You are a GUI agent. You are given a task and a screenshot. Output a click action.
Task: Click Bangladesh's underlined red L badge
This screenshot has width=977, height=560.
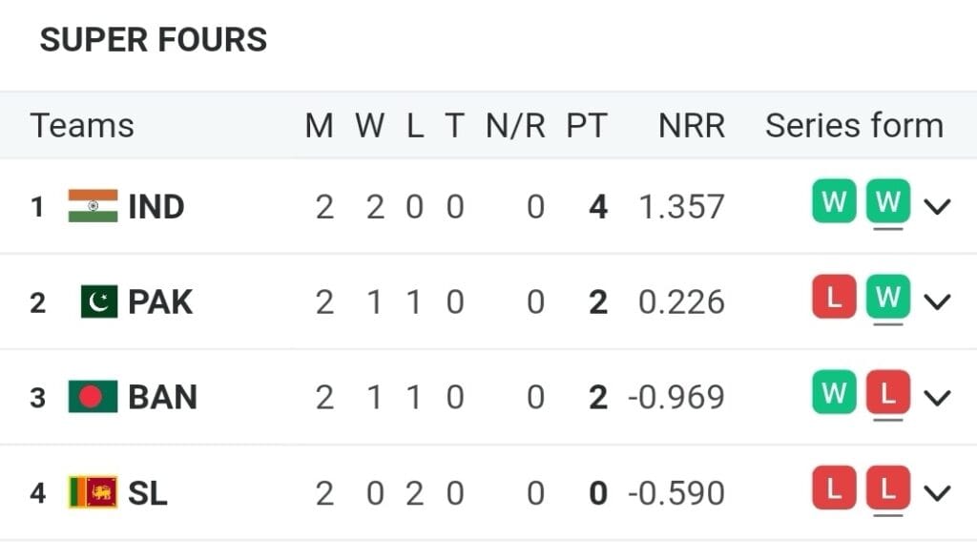tap(888, 393)
